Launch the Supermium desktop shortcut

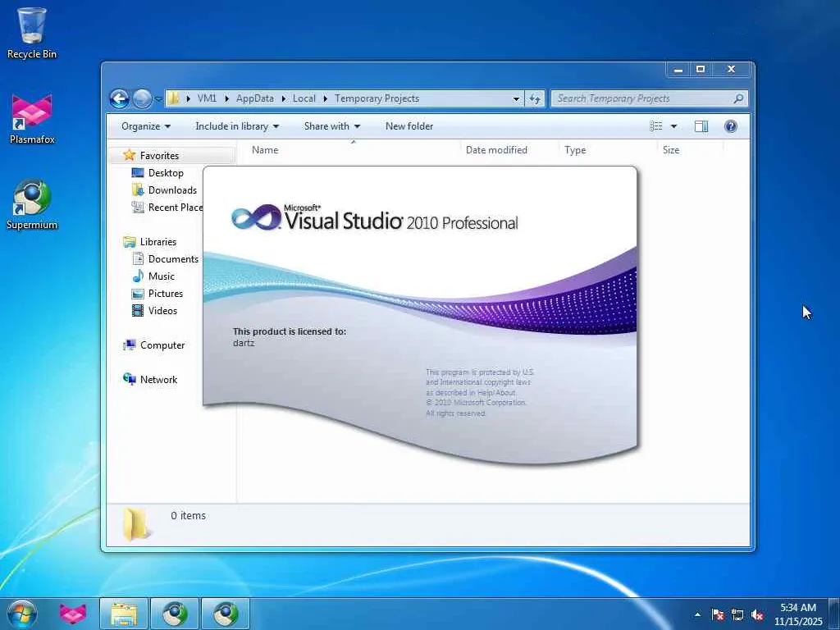(32, 204)
